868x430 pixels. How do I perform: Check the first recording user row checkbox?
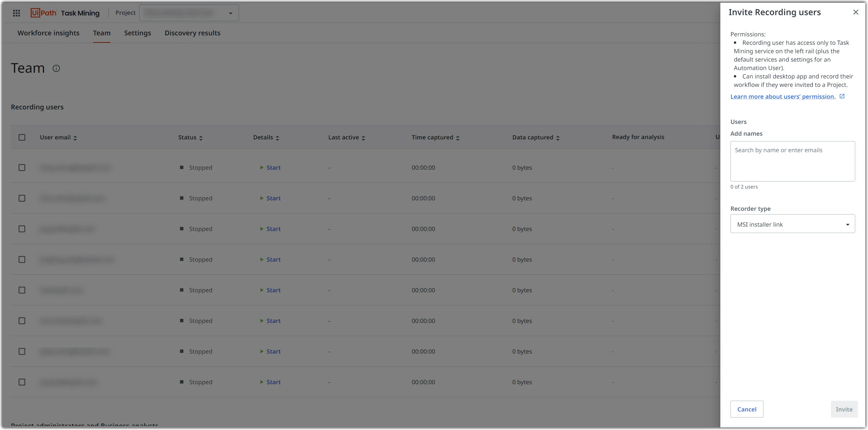pyautogui.click(x=22, y=168)
